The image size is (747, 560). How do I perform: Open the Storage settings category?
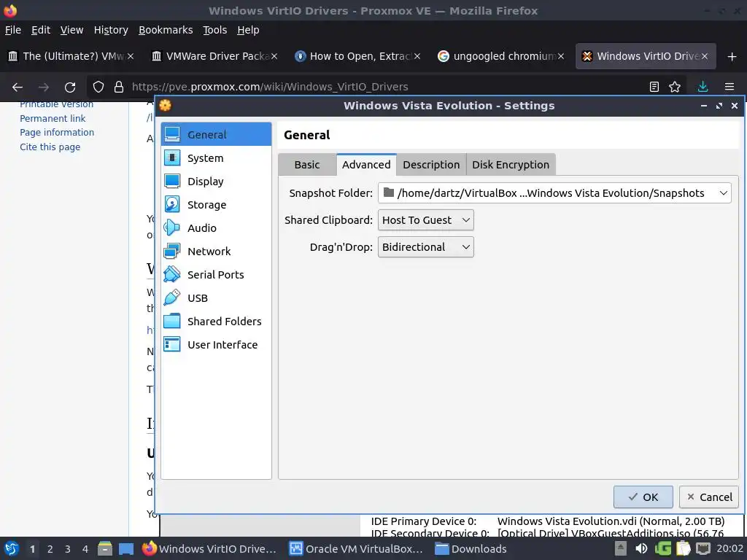pos(216,204)
